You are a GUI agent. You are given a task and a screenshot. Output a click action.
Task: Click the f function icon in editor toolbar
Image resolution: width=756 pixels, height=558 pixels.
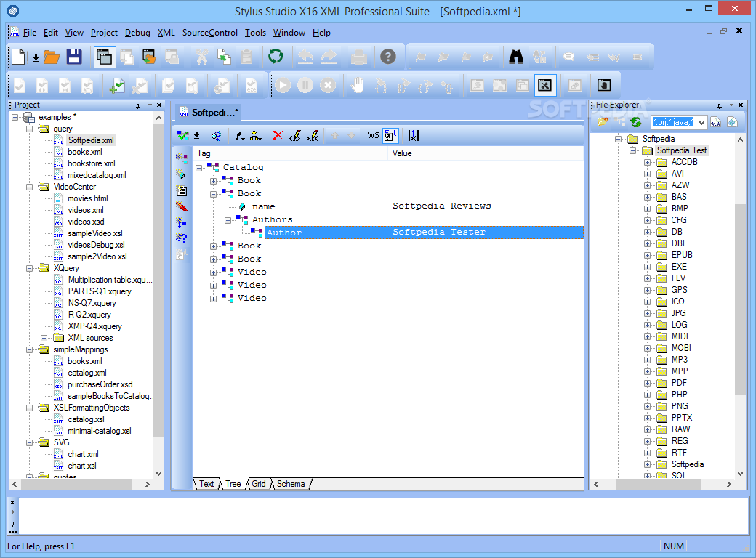pyautogui.click(x=240, y=136)
